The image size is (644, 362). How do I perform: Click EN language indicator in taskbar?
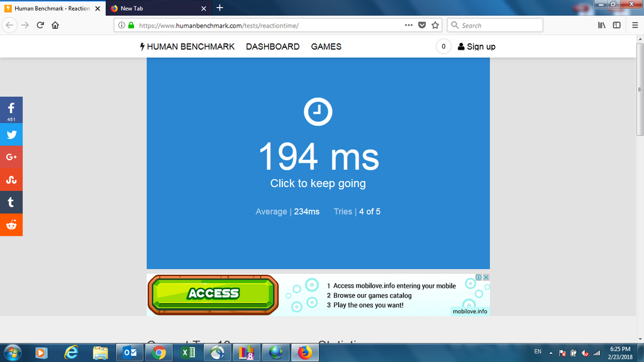click(x=538, y=352)
